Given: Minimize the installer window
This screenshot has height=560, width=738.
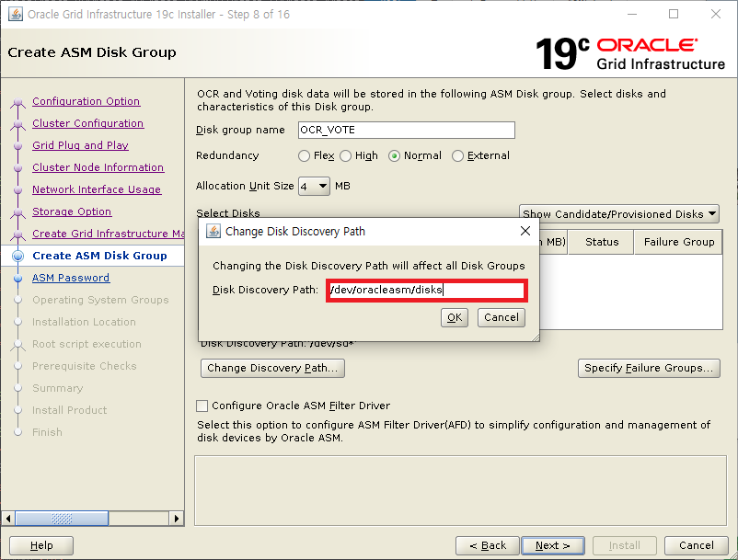Looking at the screenshot, I should pos(631,14).
